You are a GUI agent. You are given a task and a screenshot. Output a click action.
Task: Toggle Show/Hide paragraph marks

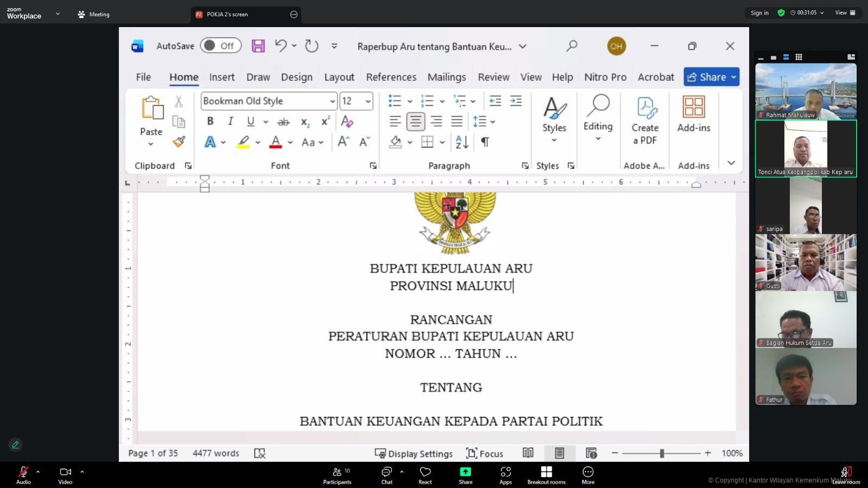pos(485,142)
